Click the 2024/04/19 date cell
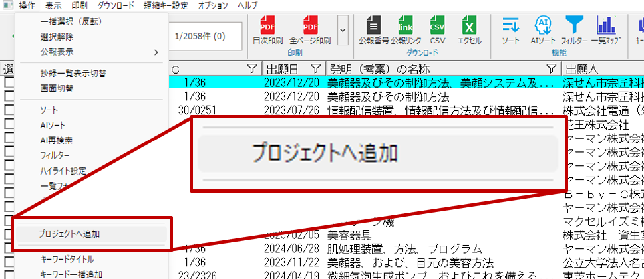Image resolution: width=644 pixels, height=279 pixels. (x=291, y=275)
